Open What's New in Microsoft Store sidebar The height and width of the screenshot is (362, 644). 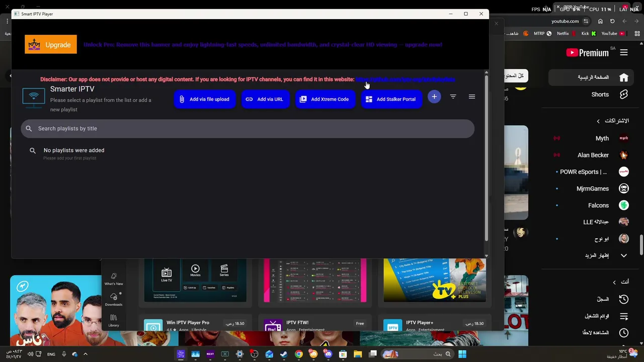[114, 279]
